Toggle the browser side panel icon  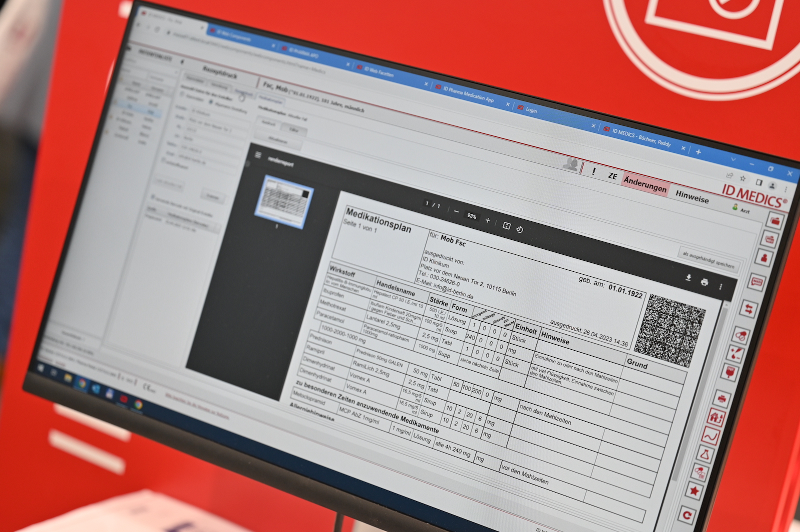(x=758, y=182)
